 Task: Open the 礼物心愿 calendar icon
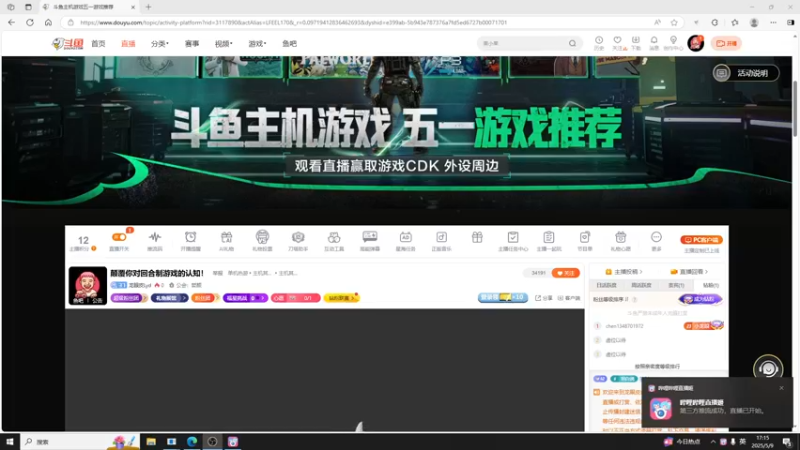(x=620, y=237)
